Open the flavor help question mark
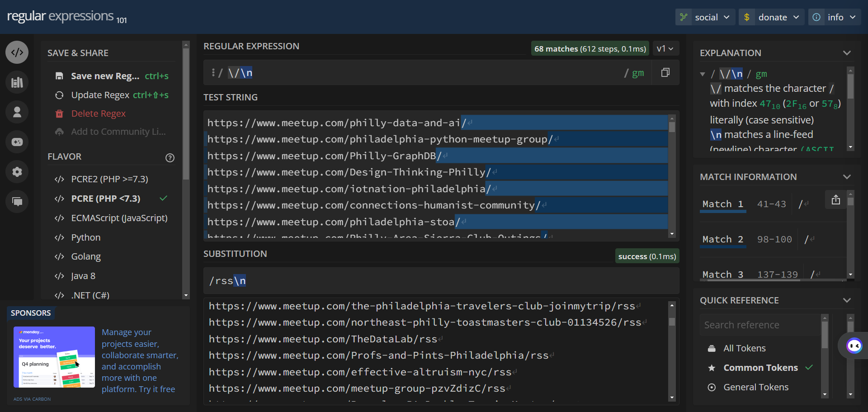The image size is (868, 412). coord(170,158)
